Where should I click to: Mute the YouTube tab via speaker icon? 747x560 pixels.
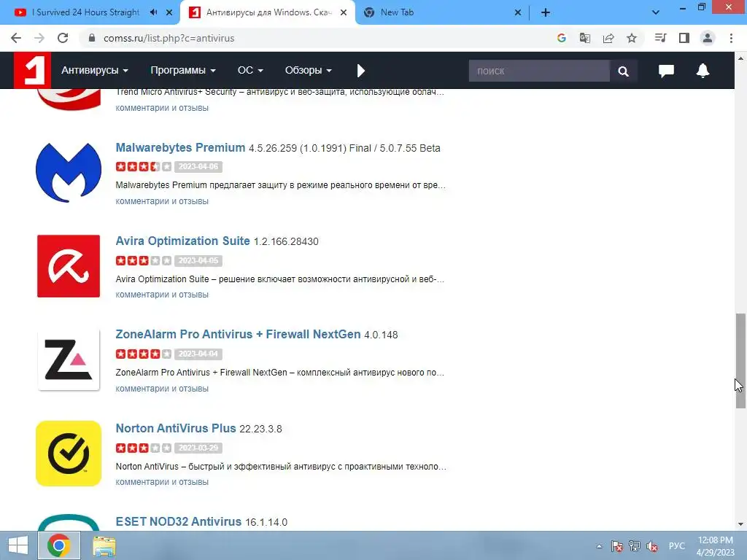coord(153,12)
